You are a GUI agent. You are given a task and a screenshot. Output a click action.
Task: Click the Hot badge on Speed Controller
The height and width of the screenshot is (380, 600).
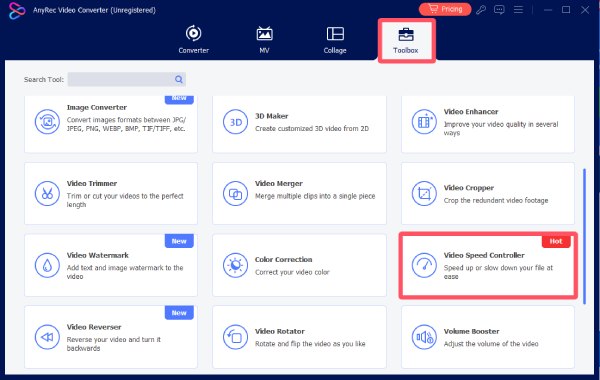point(556,241)
